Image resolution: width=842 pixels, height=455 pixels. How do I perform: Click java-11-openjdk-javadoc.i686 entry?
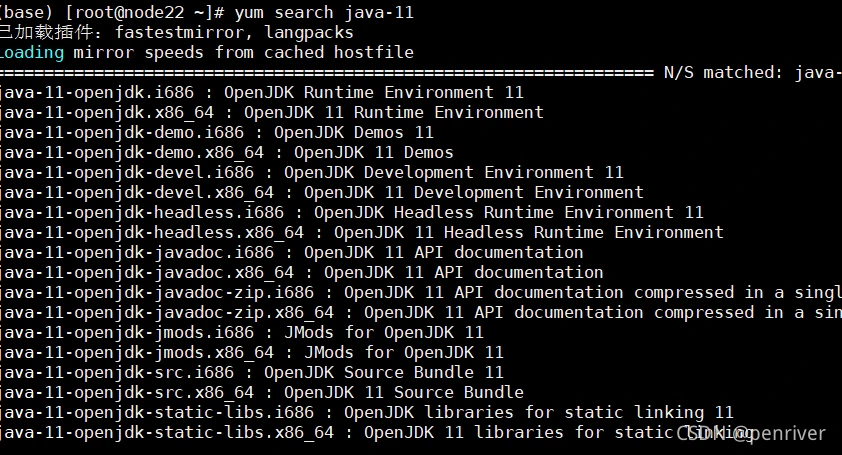(137, 252)
